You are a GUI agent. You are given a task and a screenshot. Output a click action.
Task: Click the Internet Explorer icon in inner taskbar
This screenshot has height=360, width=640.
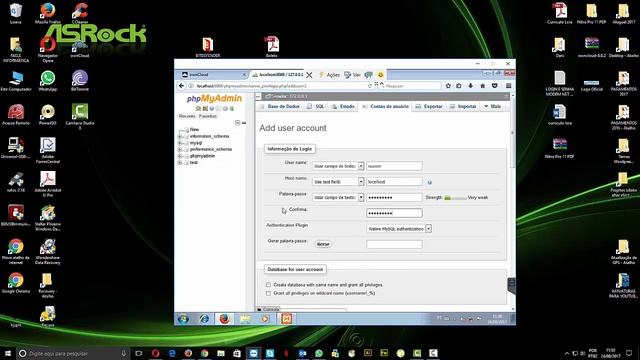coord(204,319)
